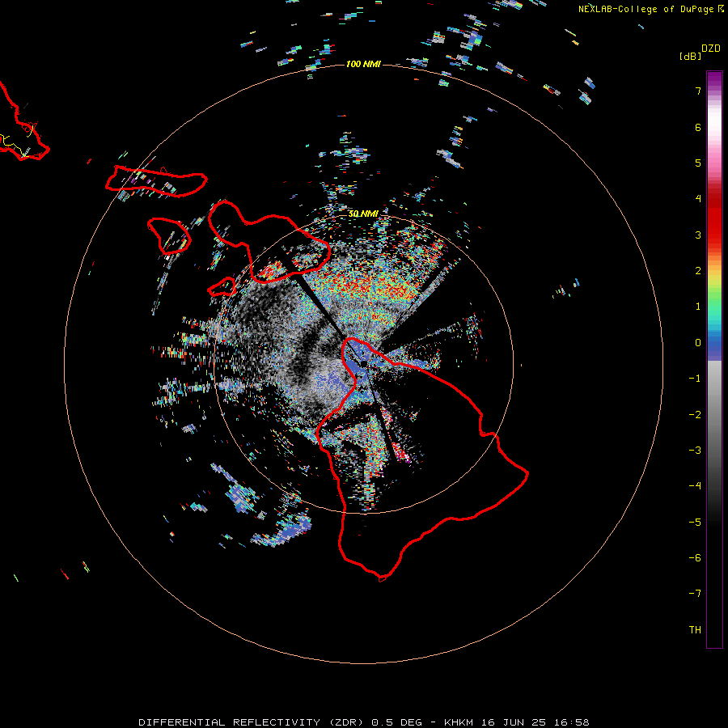Click the -2 value on the color scale

pos(695,415)
